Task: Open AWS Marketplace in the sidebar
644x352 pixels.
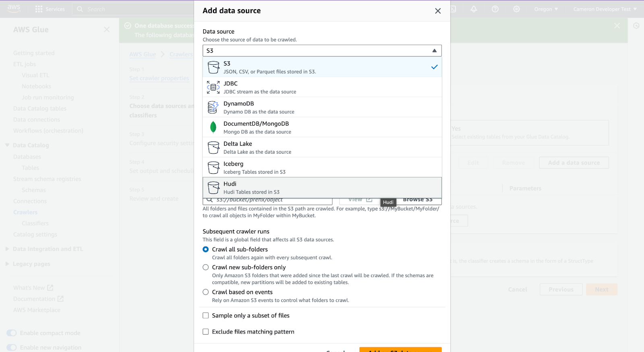Action: click(37, 310)
